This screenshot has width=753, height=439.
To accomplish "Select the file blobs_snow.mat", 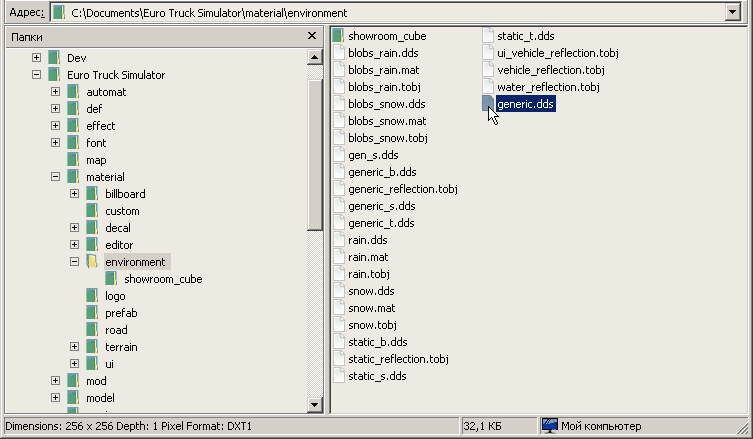I will tap(387, 121).
